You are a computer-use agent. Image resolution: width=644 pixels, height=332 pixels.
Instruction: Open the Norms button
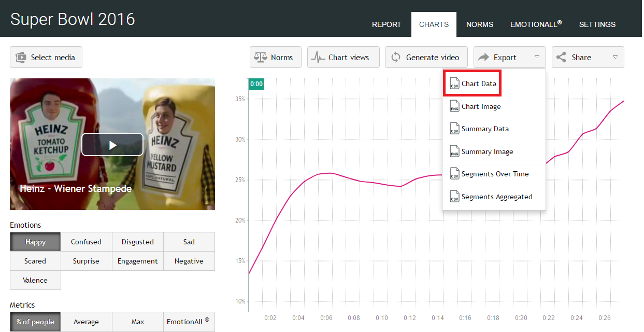click(276, 58)
